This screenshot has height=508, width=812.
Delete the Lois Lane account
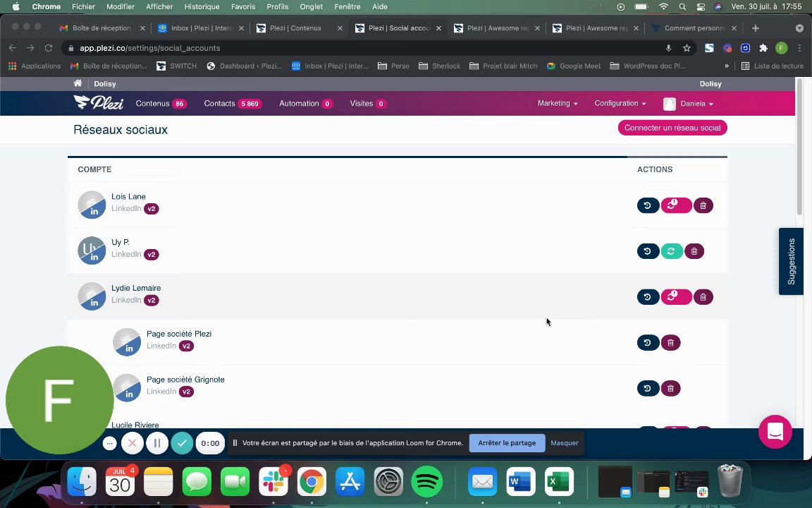pos(703,205)
